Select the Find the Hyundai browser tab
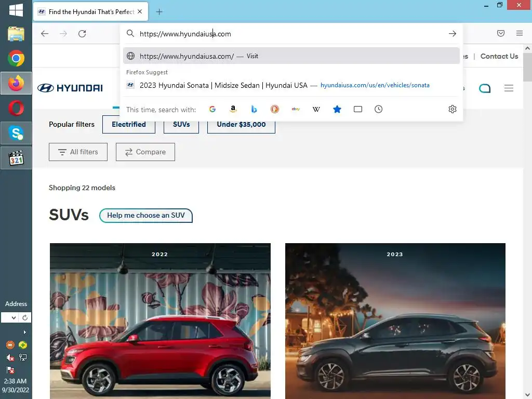532x399 pixels. pyautogui.click(x=91, y=12)
